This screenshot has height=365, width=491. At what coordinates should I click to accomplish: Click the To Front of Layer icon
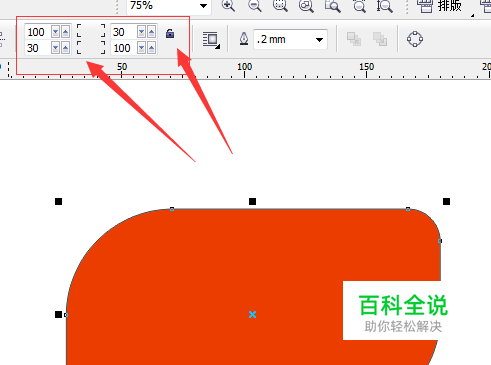coord(354,39)
